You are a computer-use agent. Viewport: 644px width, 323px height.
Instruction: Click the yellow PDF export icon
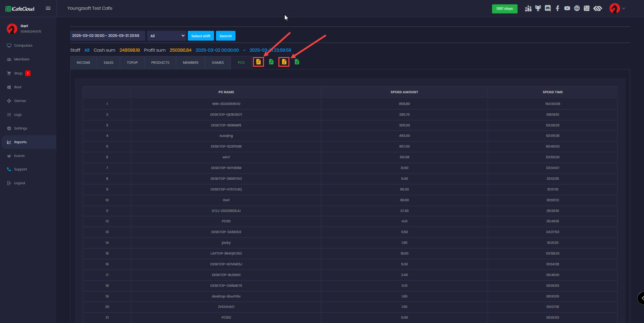point(258,62)
